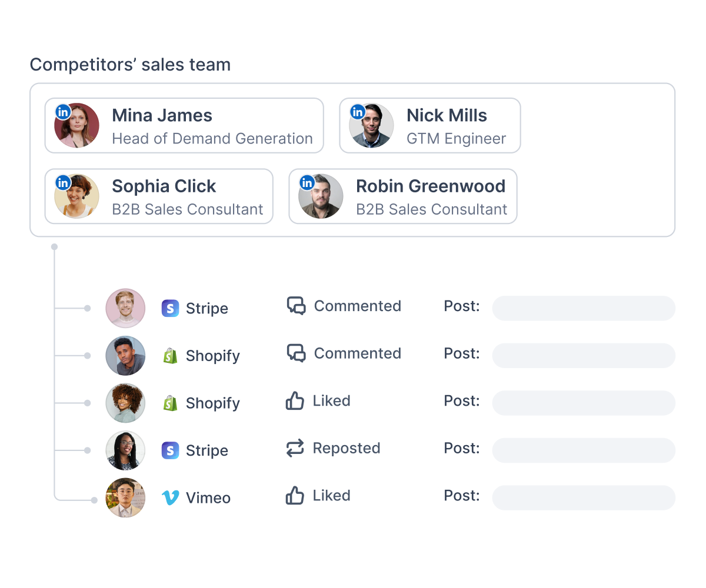Click thumbs-up icon in the Vimeo row
The width and height of the screenshot is (706, 588).
(295, 495)
